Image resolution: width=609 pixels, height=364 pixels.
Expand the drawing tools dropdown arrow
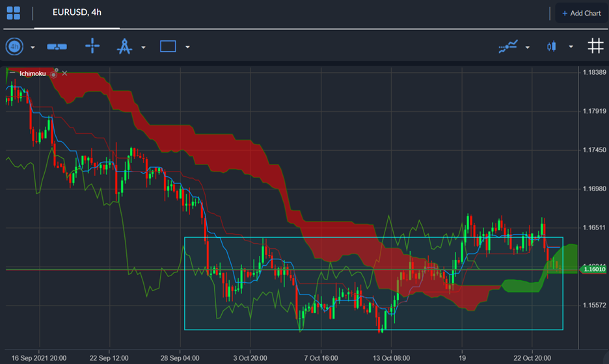pos(143,47)
